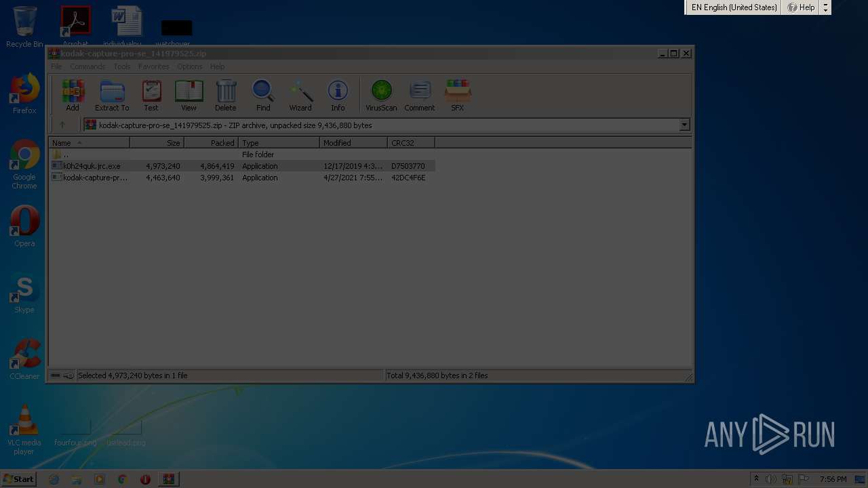The image size is (868, 488).
Task: Open the Options menu
Action: 189,66
